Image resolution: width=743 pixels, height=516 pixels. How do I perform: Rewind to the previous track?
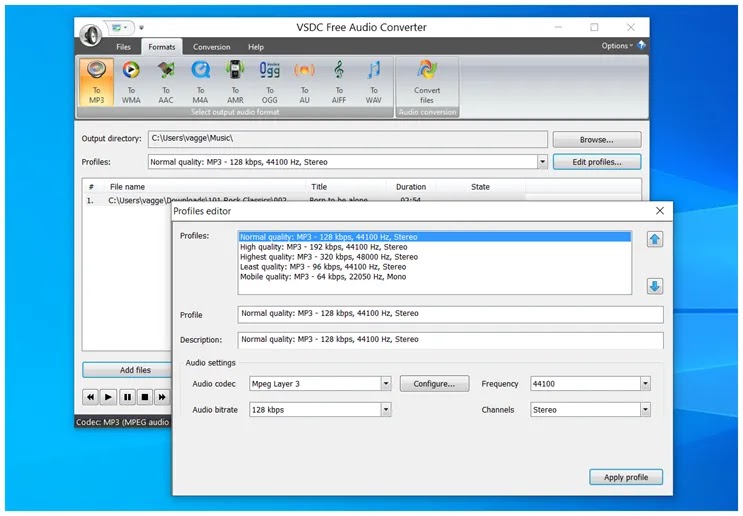point(90,397)
